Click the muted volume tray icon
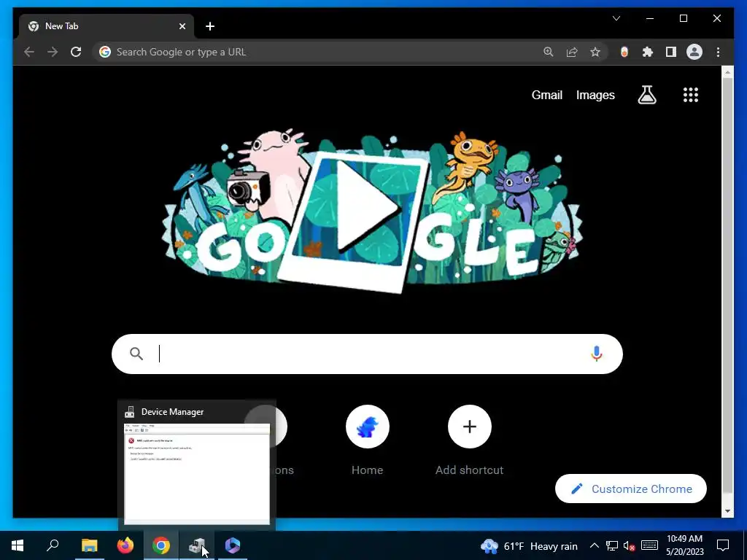 click(630, 545)
